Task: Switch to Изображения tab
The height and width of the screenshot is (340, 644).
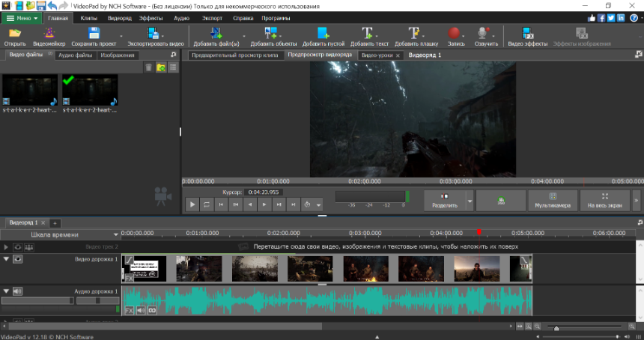Action: (118, 55)
